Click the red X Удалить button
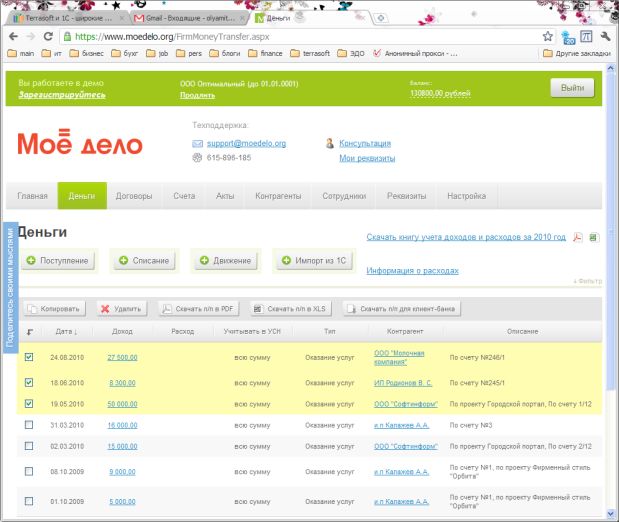619x522 pixels. (x=120, y=309)
